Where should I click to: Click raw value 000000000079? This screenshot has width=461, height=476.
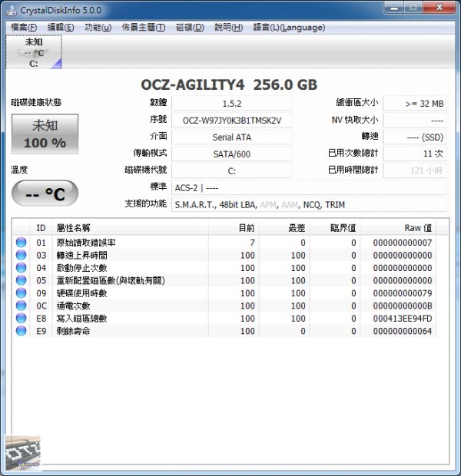403,293
